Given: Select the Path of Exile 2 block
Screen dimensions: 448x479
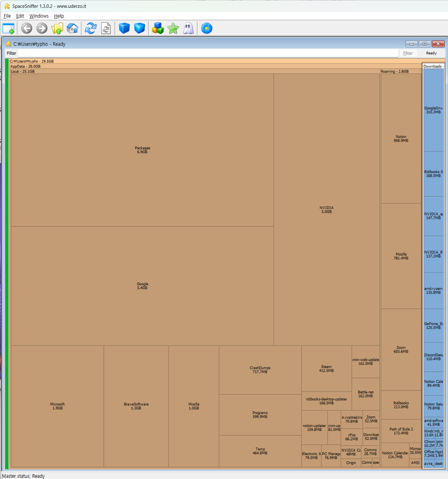Looking at the screenshot, I should click(x=401, y=431).
